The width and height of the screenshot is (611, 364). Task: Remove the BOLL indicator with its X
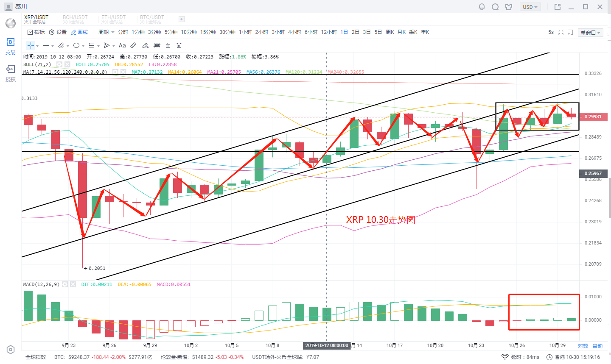click(67, 64)
